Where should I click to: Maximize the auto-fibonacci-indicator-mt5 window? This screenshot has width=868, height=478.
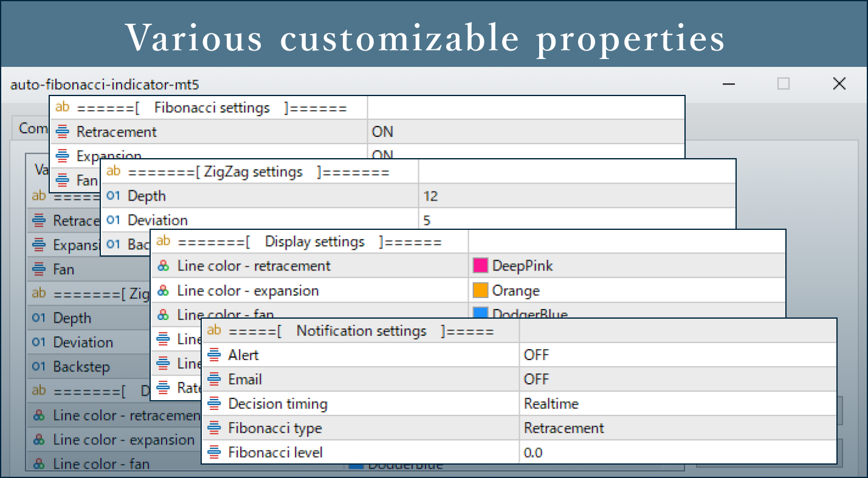(784, 84)
